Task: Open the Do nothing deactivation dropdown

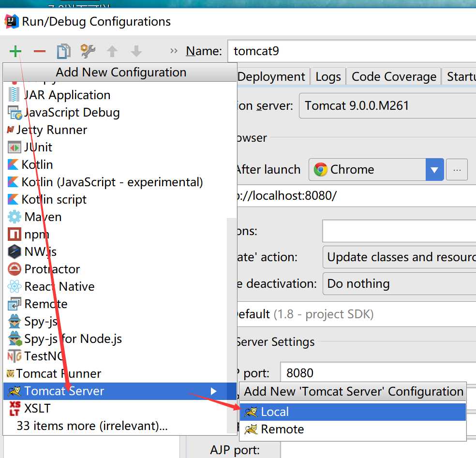Action: 399,283
